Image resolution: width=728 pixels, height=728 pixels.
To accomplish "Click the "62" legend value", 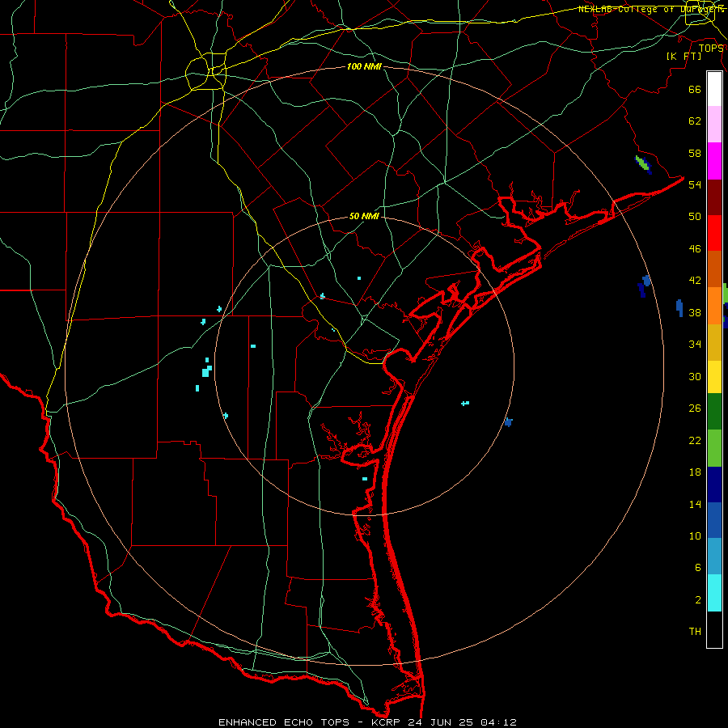I will coord(695,121).
